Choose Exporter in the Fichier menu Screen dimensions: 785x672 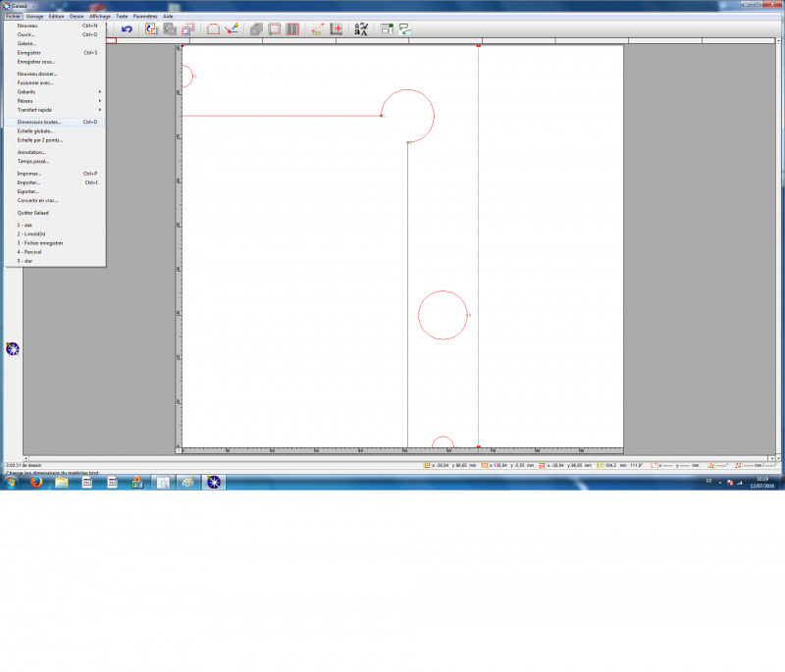(x=28, y=191)
